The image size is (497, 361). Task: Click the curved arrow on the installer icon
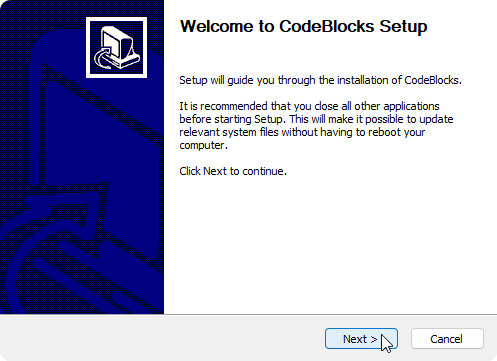pyautogui.click(x=103, y=59)
